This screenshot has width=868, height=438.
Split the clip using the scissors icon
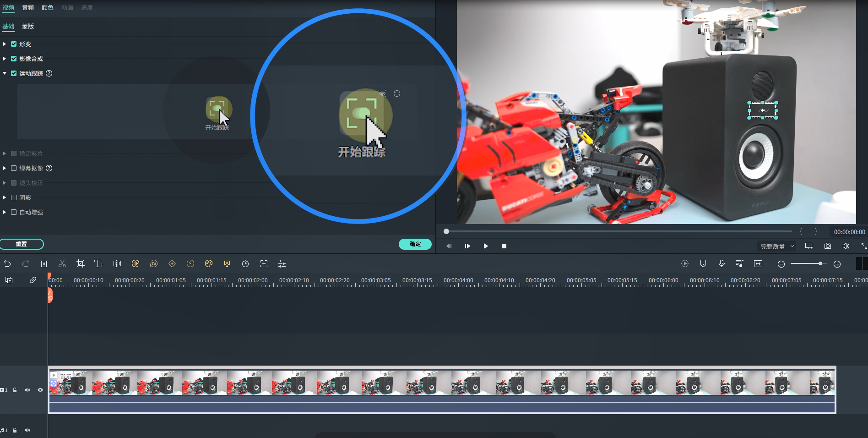(62, 263)
